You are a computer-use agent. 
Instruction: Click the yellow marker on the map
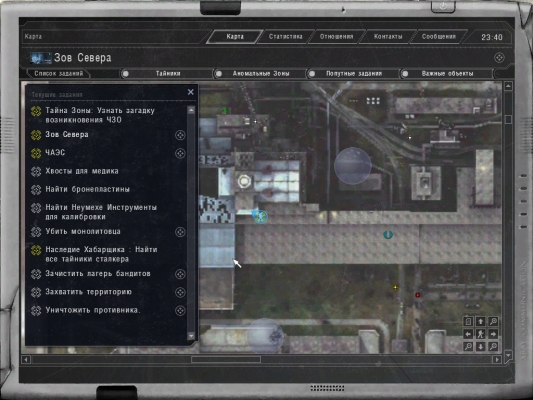coord(395,288)
